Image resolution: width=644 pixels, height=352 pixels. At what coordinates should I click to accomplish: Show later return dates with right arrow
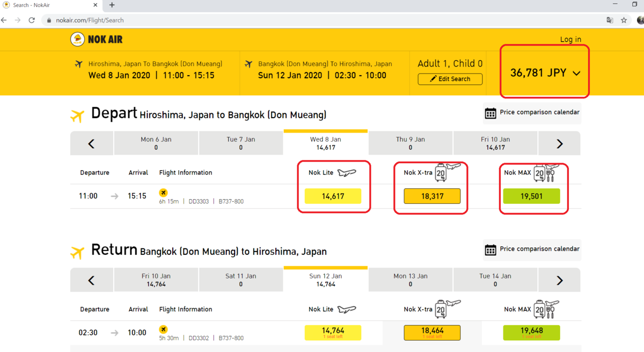[x=559, y=280]
